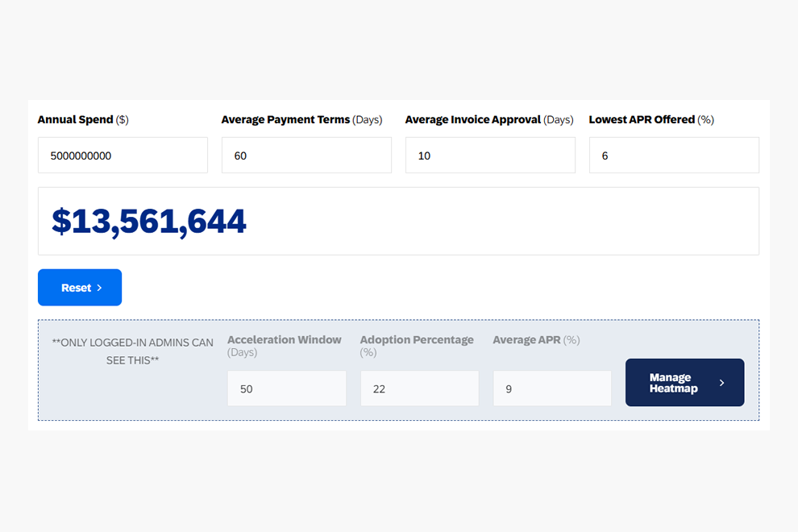Focus the Average Invoice Approval input
This screenshot has height=532, width=798.
[x=490, y=155]
